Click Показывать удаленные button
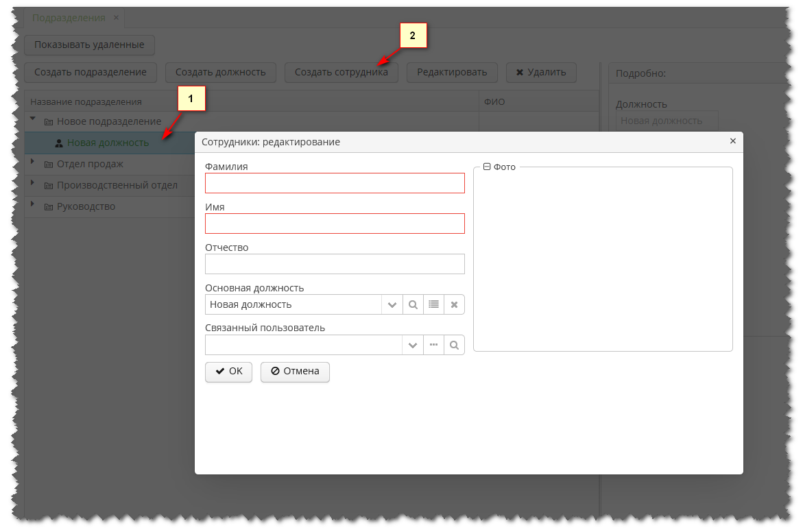 (x=90, y=45)
